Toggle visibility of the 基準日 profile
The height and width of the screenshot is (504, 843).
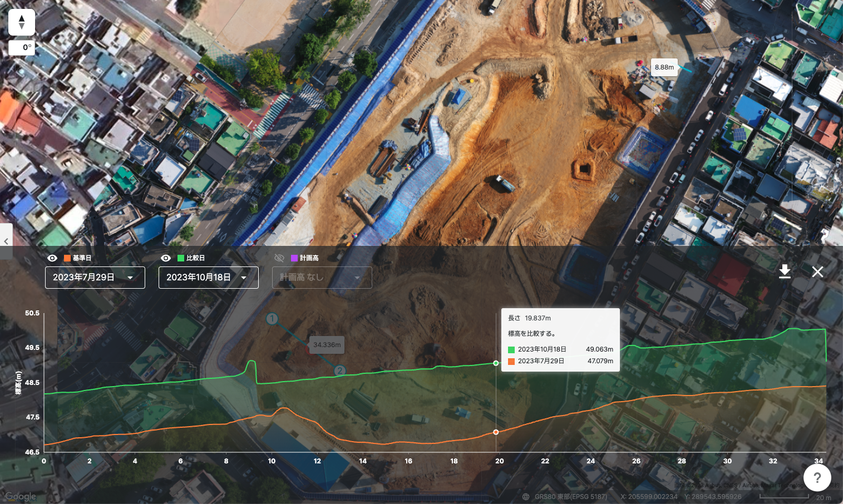click(52, 258)
